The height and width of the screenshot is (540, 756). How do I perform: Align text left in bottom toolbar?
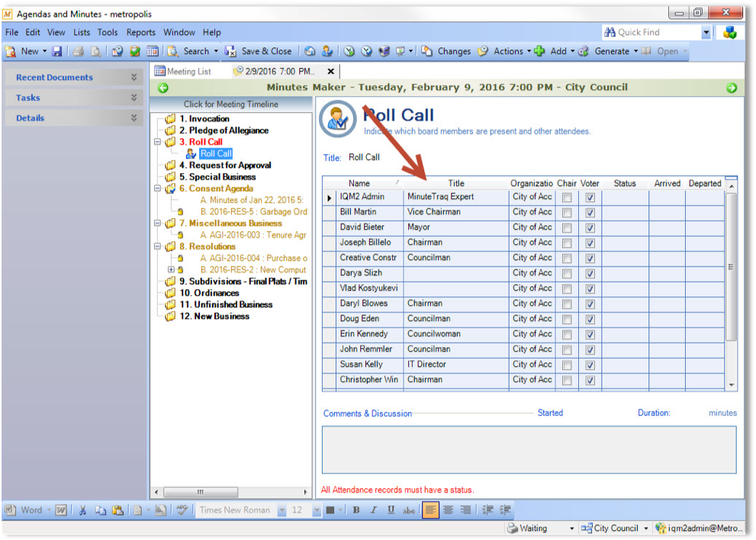coord(430,509)
